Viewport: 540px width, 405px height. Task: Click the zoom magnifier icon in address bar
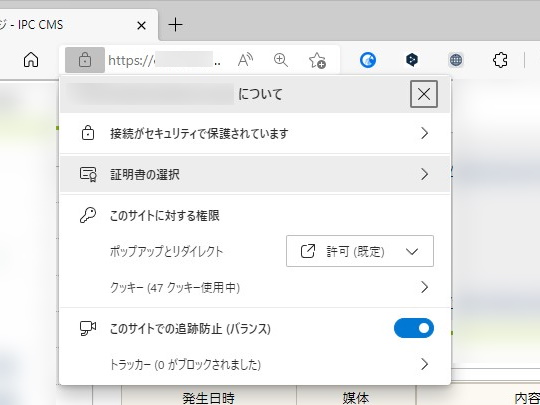click(281, 60)
